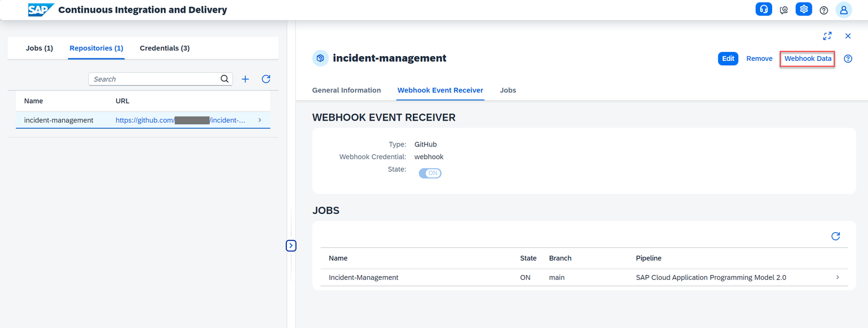Close the incident-management detail panel
Image resolution: width=868 pixels, height=328 pixels.
tap(848, 36)
